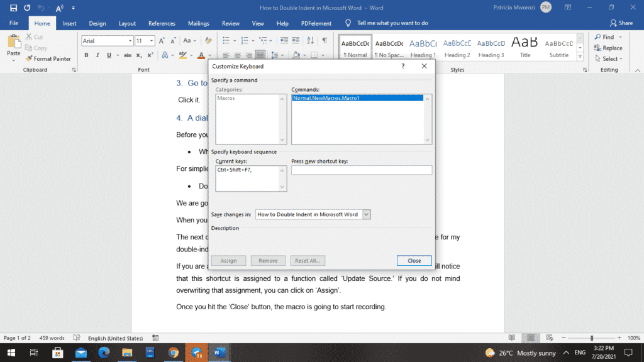
Task: Switch to the Layout ribbon tab
Action: tap(127, 23)
